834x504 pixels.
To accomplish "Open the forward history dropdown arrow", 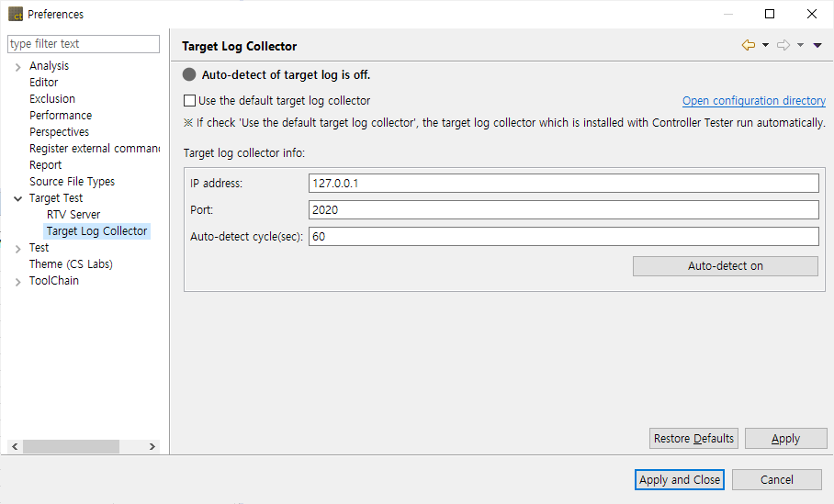I will tap(800, 45).
